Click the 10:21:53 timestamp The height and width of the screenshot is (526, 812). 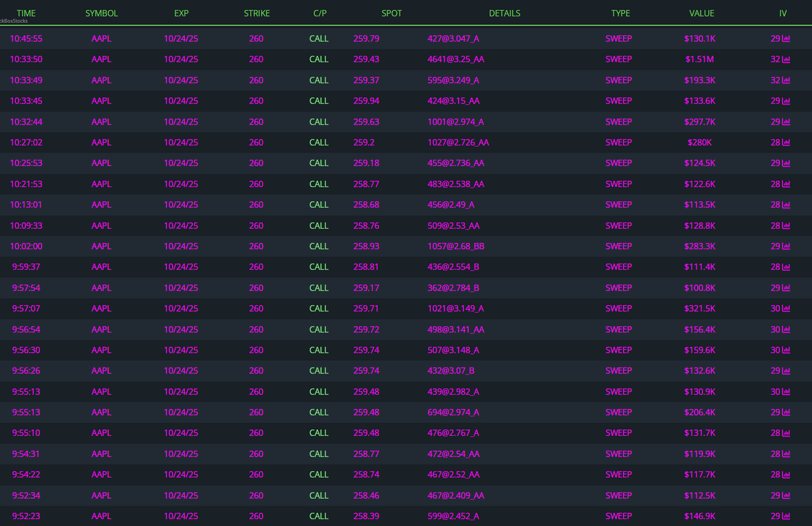(26, 184)
